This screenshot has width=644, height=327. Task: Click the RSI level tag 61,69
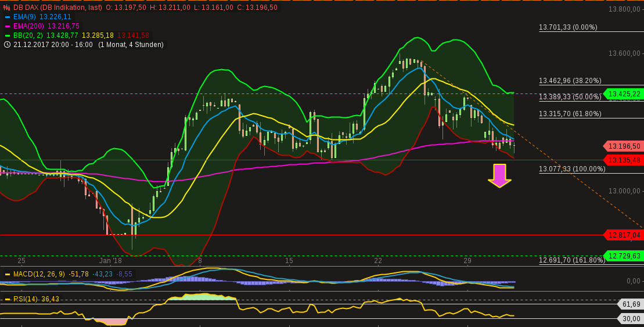pyautogui.click(x=631, y=304)
